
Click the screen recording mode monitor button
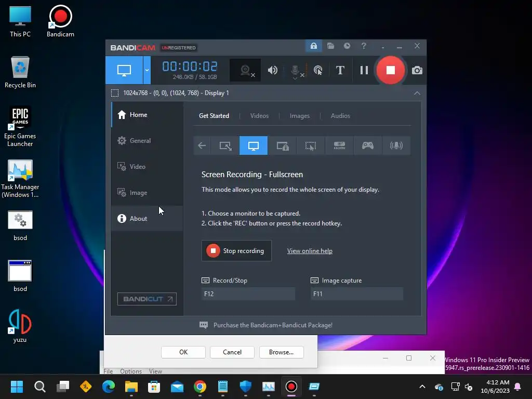(x=124, y=70)
